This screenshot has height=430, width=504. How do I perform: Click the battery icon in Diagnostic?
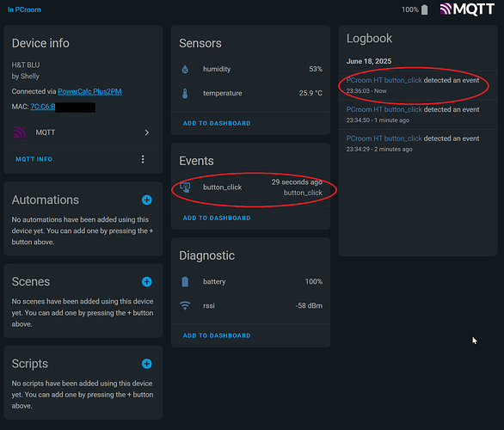185,282
